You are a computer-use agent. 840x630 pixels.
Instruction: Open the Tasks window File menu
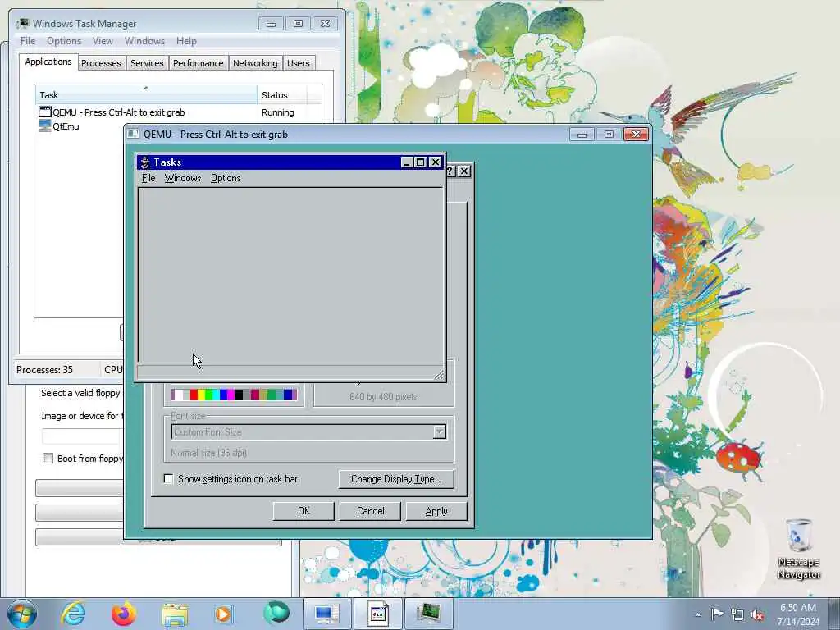[x=148, y=178]
